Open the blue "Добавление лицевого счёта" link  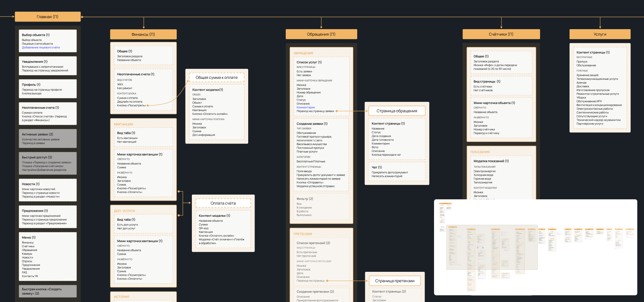41,48
